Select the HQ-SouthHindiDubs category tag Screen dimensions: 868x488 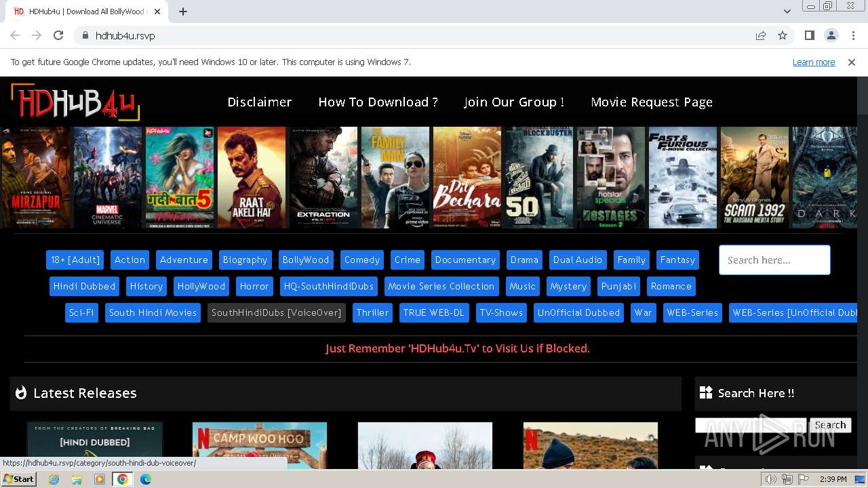pos(329,286)
